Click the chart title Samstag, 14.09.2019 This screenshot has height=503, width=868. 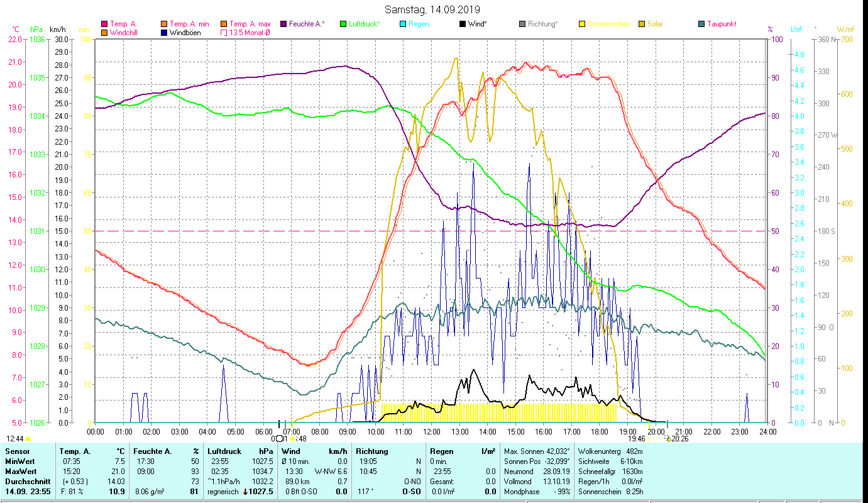point(434,9)
